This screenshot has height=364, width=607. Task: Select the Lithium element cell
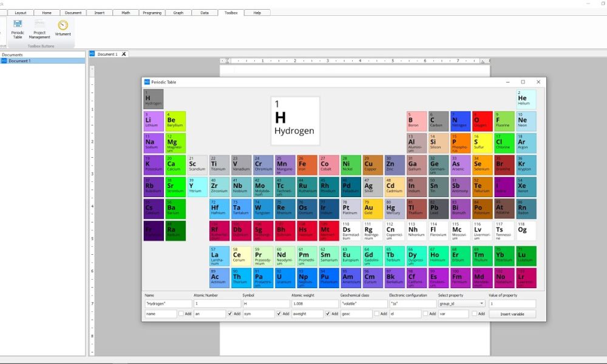[x=154, y=121]
